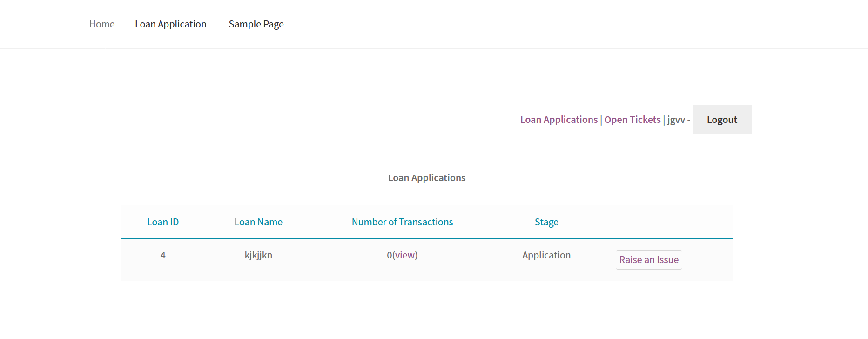Image resolution: width=868 pixels, height=339 pixels.
Task: Open the Sample Page nav link
Action: (x=256, y=24)
